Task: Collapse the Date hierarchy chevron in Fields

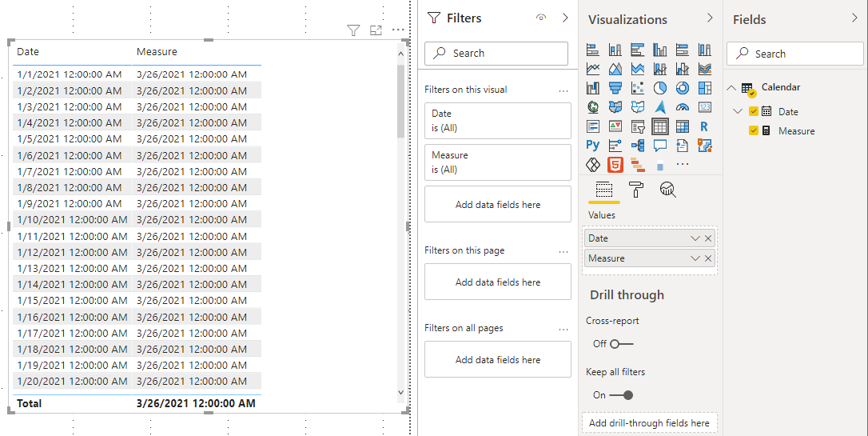Action: coord(738,111)
